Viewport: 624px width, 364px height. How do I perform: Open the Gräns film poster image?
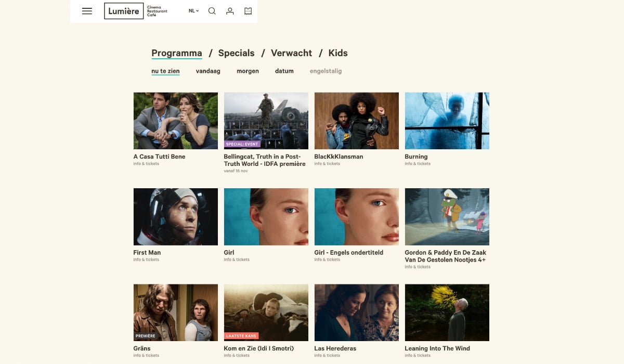[x=176, y=313]
